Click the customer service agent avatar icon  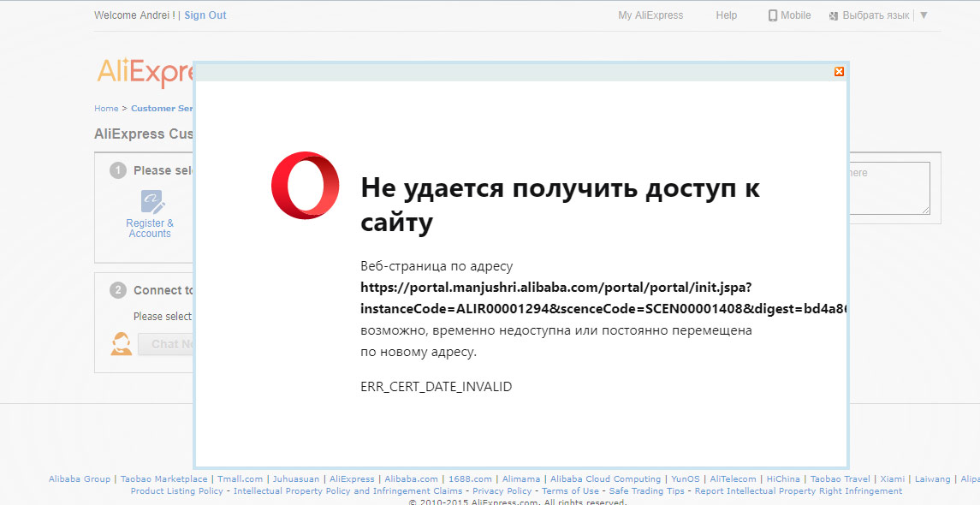122,344
